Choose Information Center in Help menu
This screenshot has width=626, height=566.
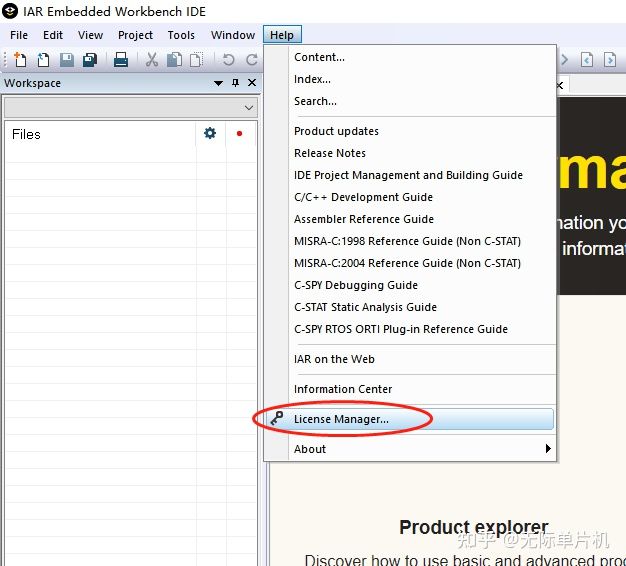coord(343,389)
